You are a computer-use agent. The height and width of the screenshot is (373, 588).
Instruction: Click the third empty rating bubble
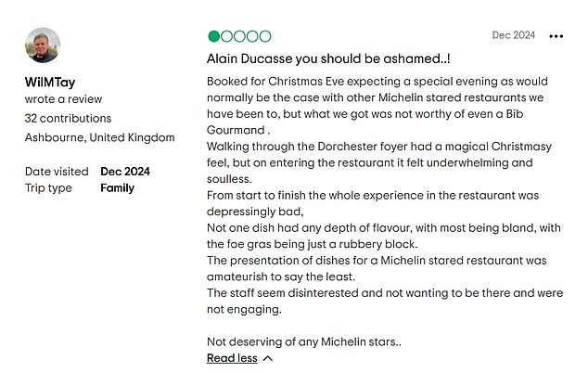tap(239, 36)
